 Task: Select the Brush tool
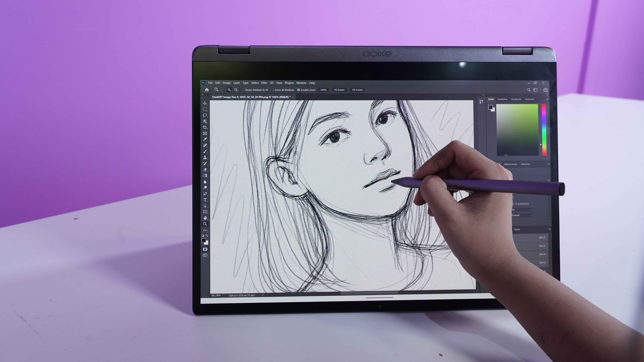click(205, 151)
